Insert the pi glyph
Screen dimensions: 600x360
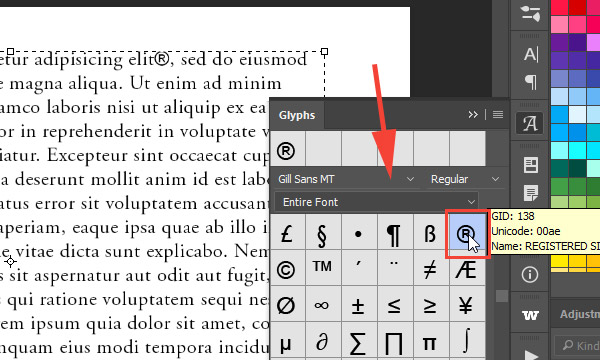(430, 340)
